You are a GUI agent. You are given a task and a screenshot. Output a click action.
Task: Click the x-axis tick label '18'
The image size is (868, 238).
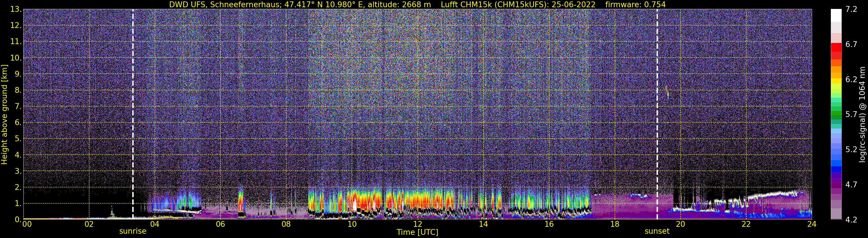pyautogui.click(x=614, y=224)
